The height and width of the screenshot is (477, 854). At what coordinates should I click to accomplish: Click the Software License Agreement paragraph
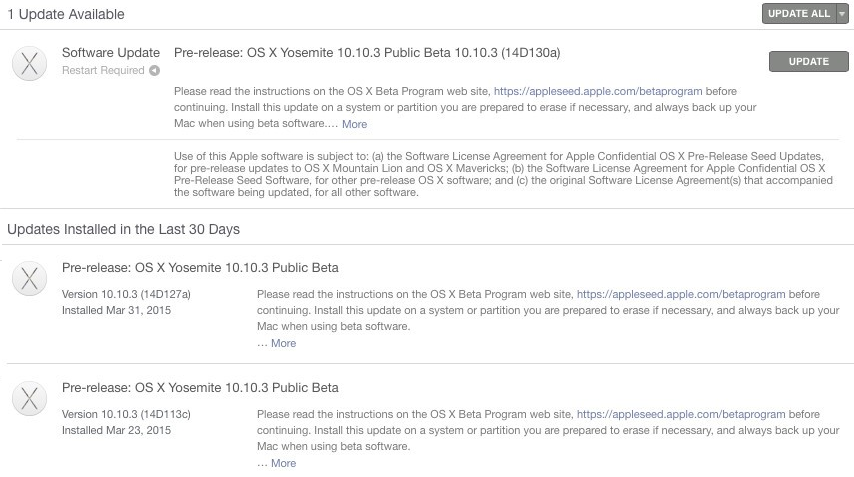point(503,174)
